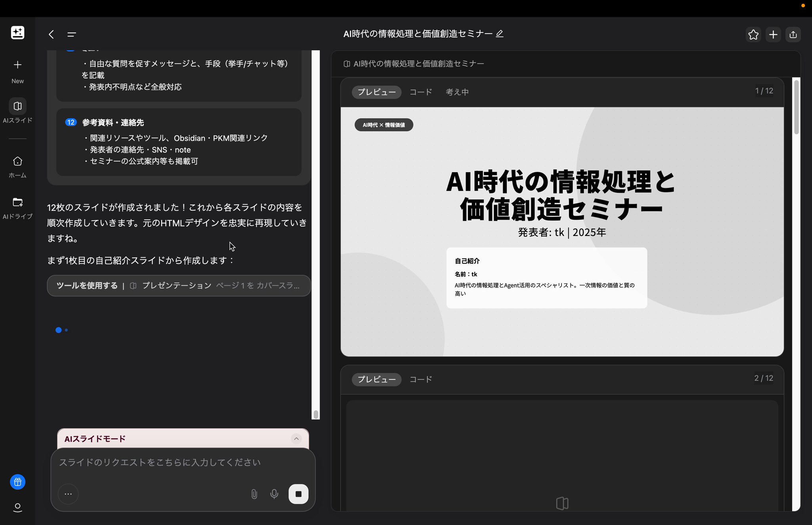The image size is (812, 525).
Task: Switch slide 1 to コード tab
Action: [421, 92]
